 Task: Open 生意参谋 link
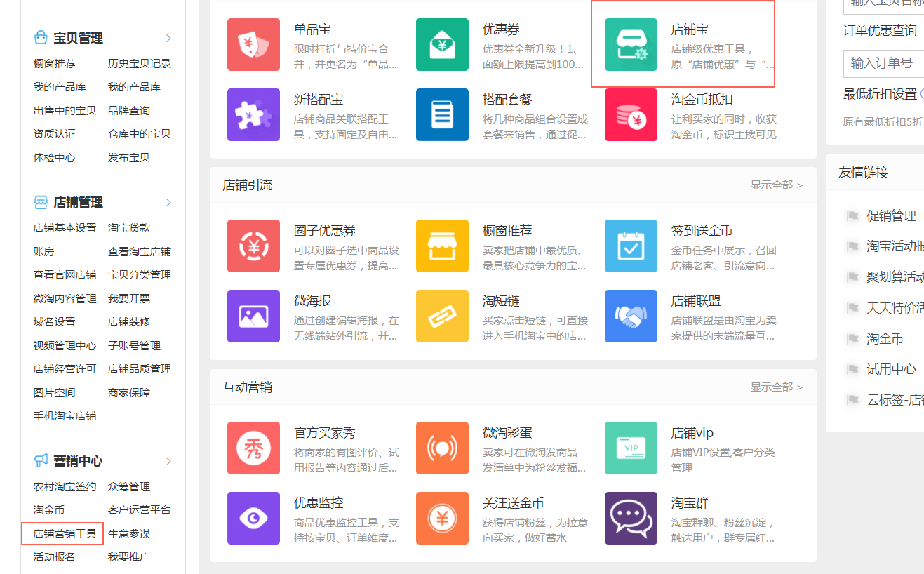129,534
